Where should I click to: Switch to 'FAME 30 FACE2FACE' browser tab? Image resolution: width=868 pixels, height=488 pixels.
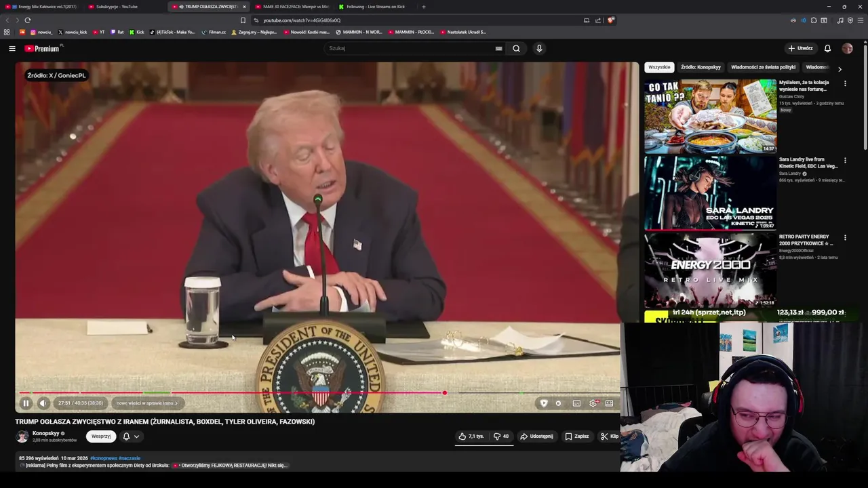(x=292, y=7)
